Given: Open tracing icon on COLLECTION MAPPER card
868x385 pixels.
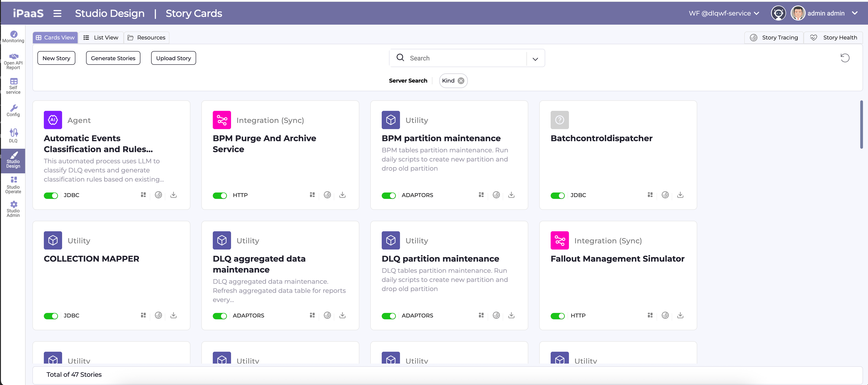Looking at the screenshot, I should pyautogui.click(x=158, y=315).
